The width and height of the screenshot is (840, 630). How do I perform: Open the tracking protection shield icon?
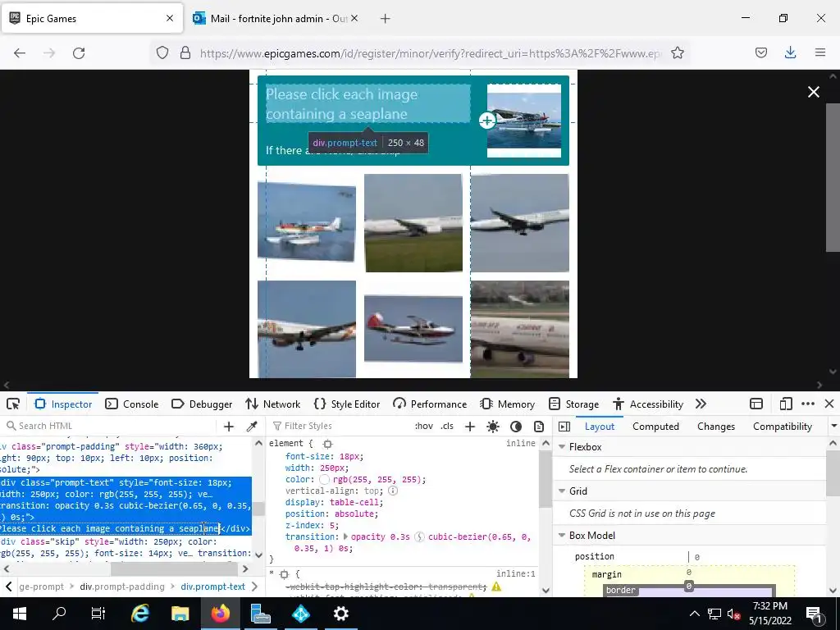(162, 52)
